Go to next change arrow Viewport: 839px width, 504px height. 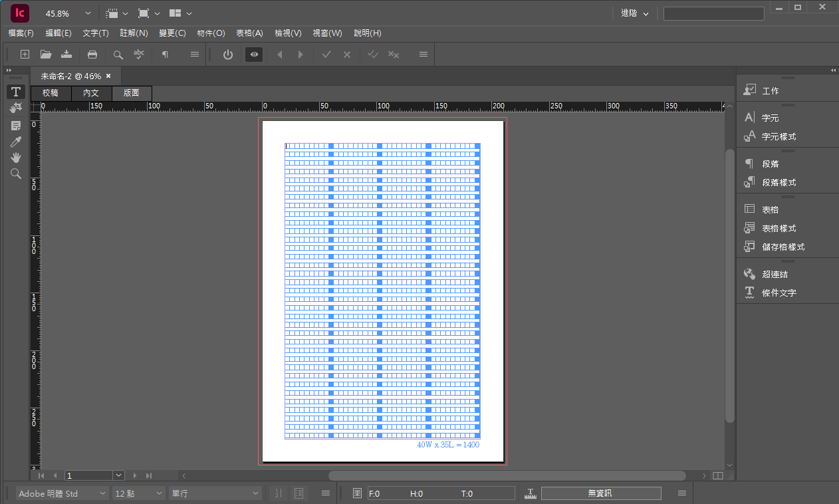(300, 55)
